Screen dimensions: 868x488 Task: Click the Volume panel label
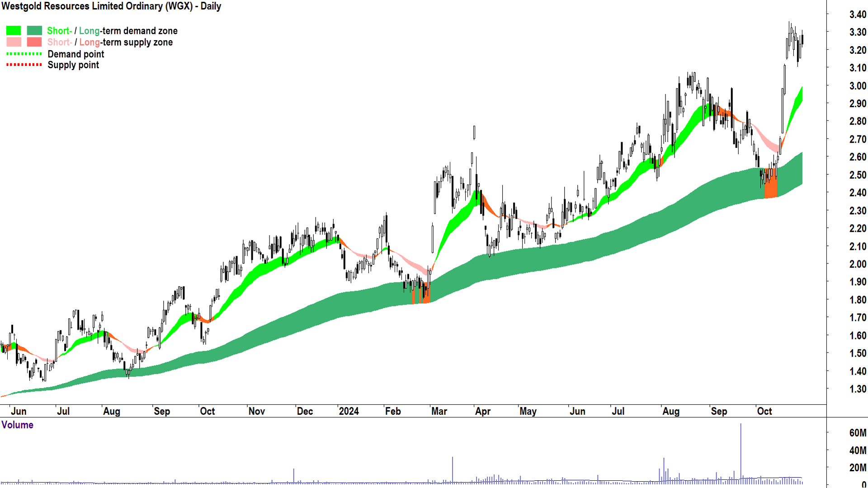[x=17, y=425]
